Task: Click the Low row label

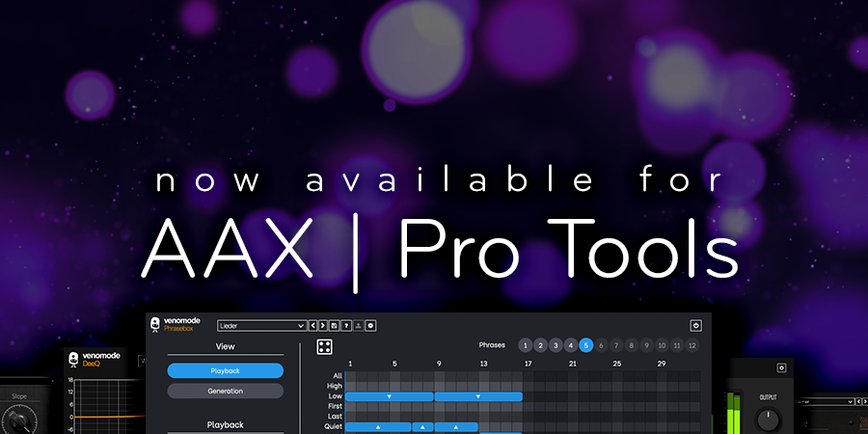Action: click(x=336, y=396)
